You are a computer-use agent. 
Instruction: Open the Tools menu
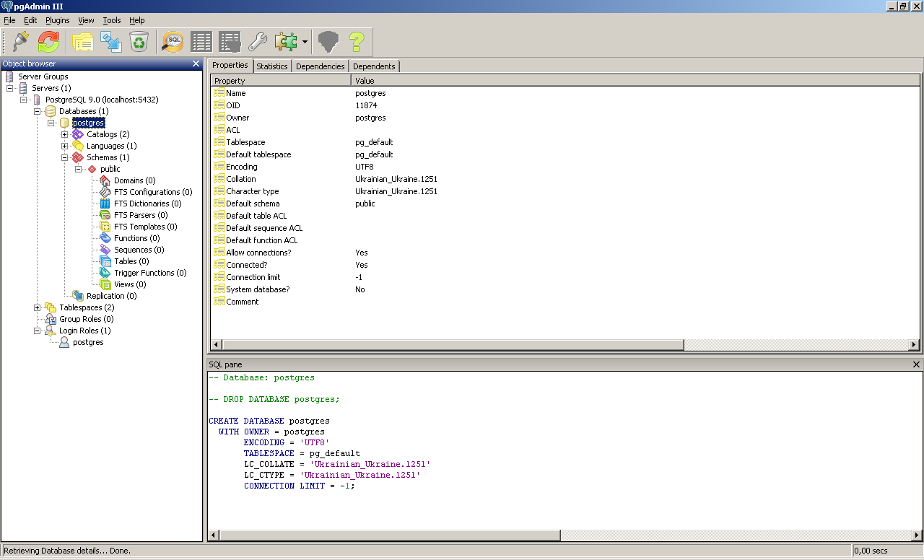point(112,20)
